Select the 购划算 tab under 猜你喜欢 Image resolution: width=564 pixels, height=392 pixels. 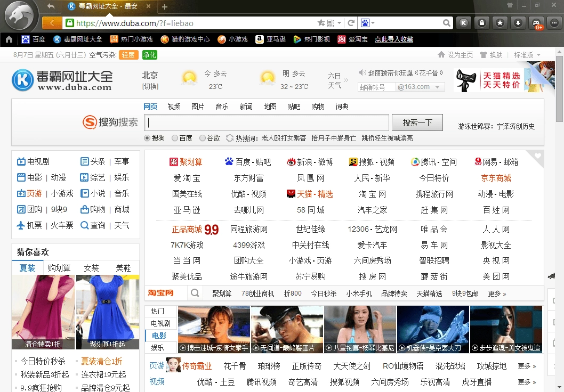[59, 268]
